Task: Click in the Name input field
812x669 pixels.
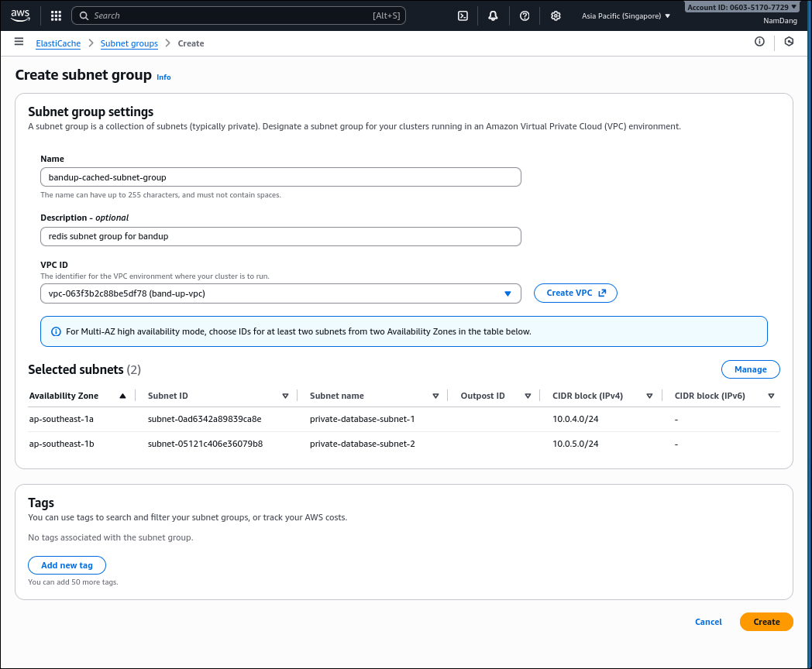Action: 280,177
